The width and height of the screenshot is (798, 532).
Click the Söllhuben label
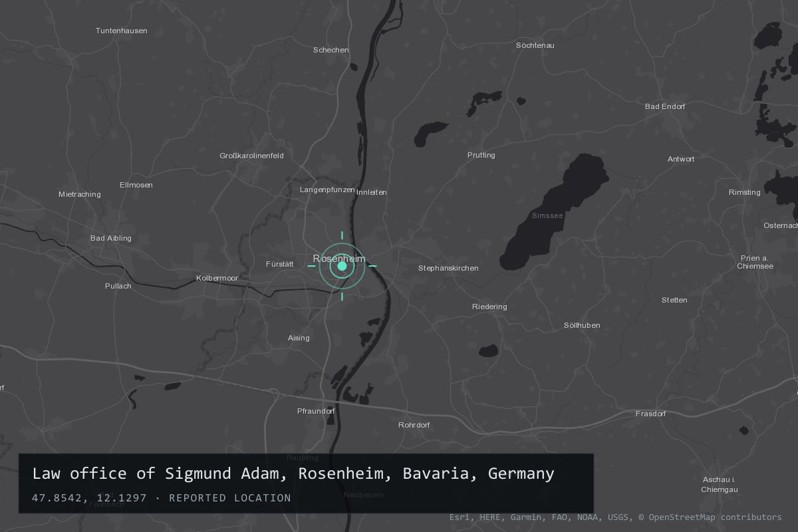(x=582, y=325)
